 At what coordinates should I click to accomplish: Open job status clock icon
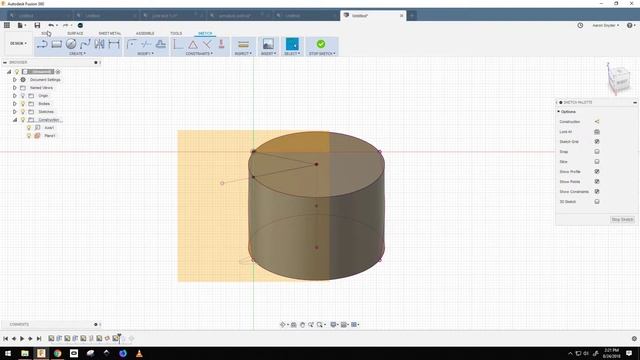pyautogui.click(x=580, y=25)
